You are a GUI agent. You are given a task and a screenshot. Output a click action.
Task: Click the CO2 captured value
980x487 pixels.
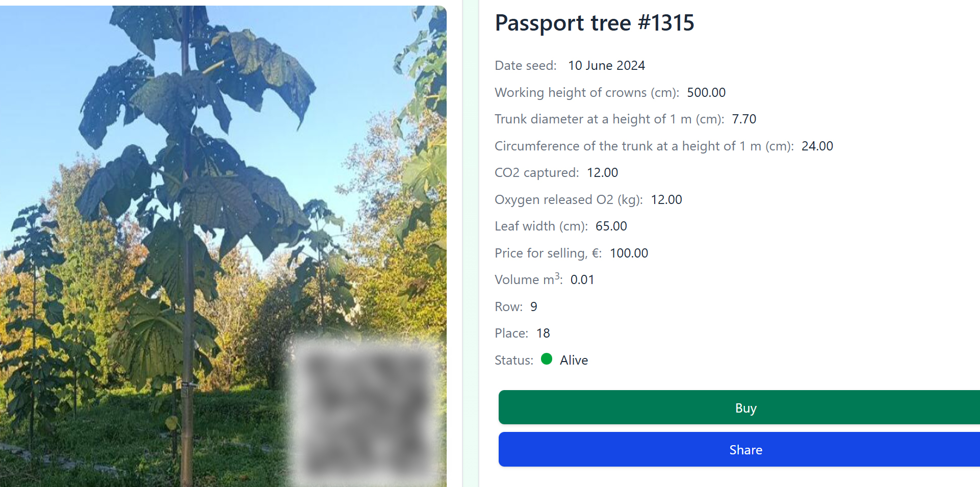[602, 173]
